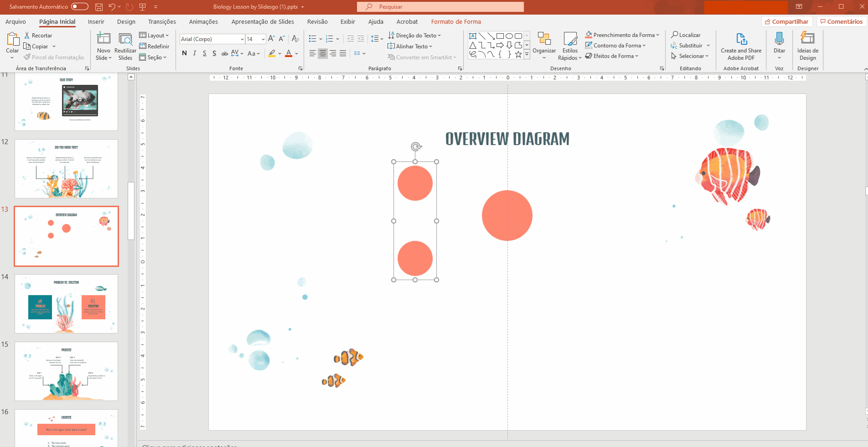Click Localizar to find text
The image size is (868, 447).
686,35
